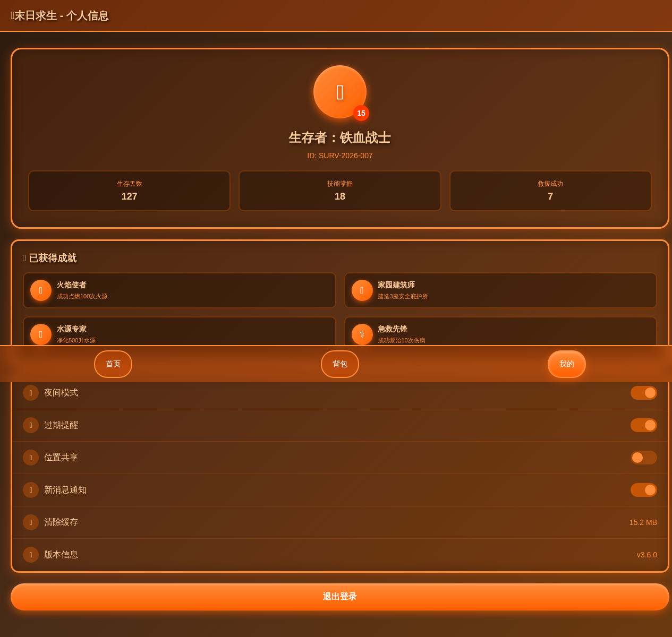Click the 成功点燃100次火源 description

pyautogui.click(x=82, y=296)
